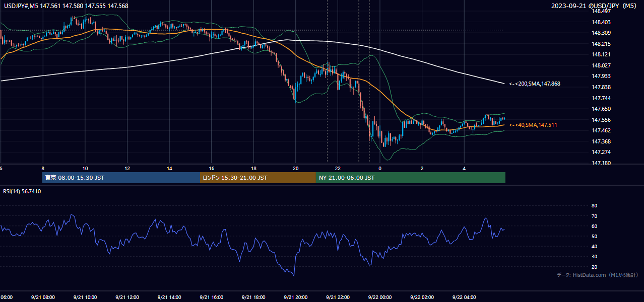Image resolution: width=644 pixels, height=302 pixels.
Task: Click price axis value 147.838
Action: pos(601,87)
